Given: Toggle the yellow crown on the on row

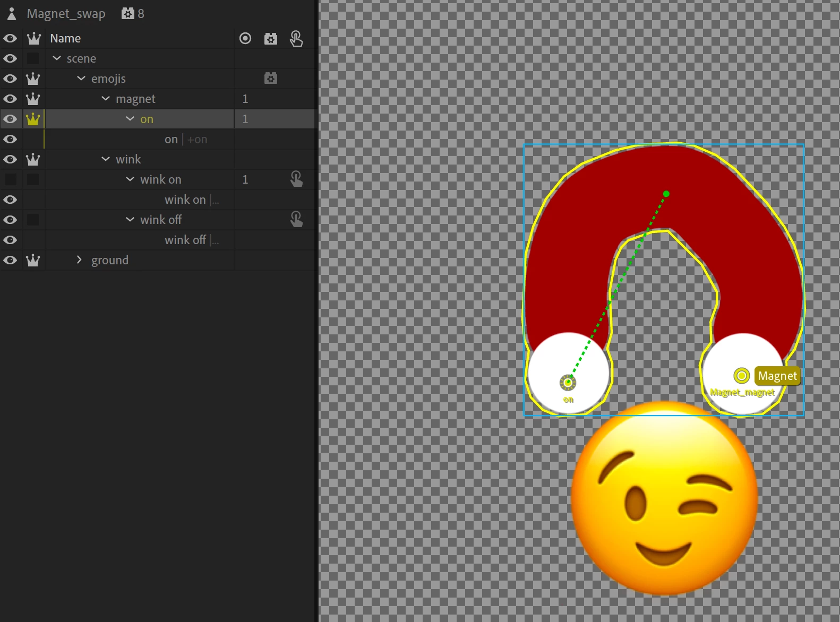Looking at the screenshot, I should (33, 119).
